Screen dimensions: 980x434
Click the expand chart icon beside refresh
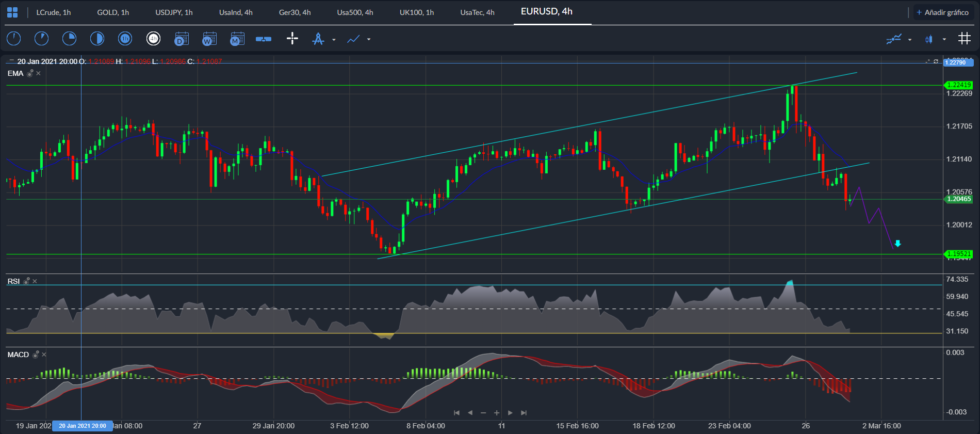[x=927, y=61]
